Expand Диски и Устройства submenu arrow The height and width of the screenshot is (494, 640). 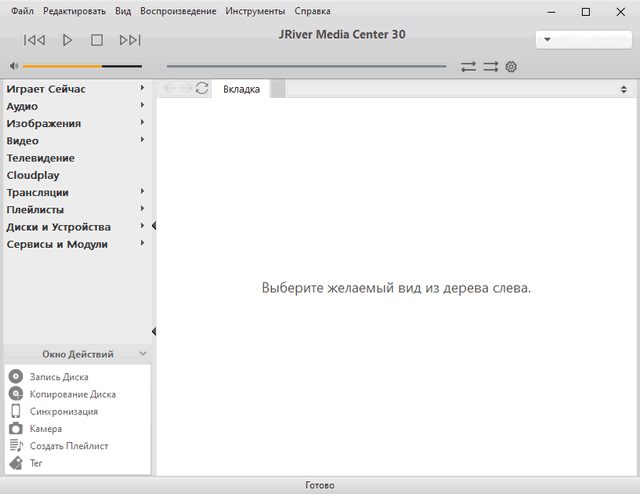pyautogui.click(x=143, y=226)
